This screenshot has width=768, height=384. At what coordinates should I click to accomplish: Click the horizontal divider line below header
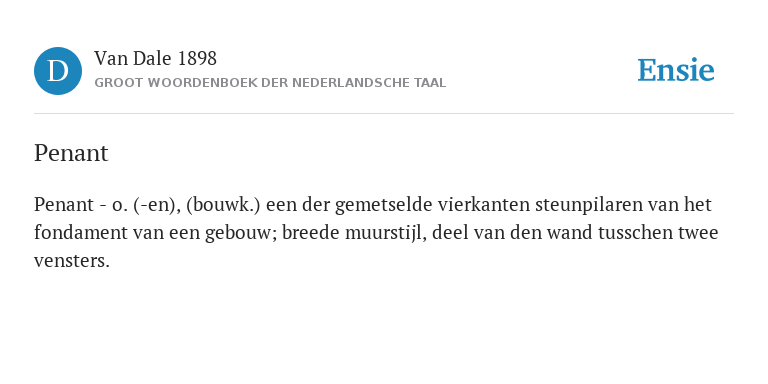(384, 114)
